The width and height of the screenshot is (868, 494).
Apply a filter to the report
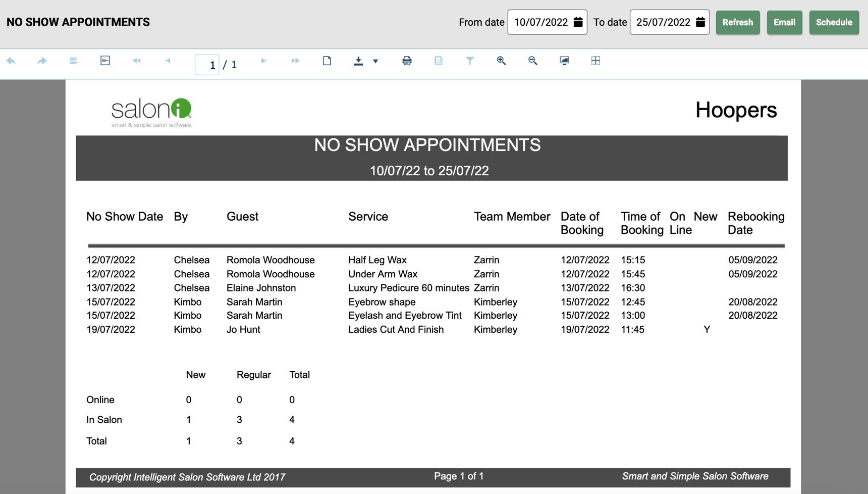coord(470,61)
